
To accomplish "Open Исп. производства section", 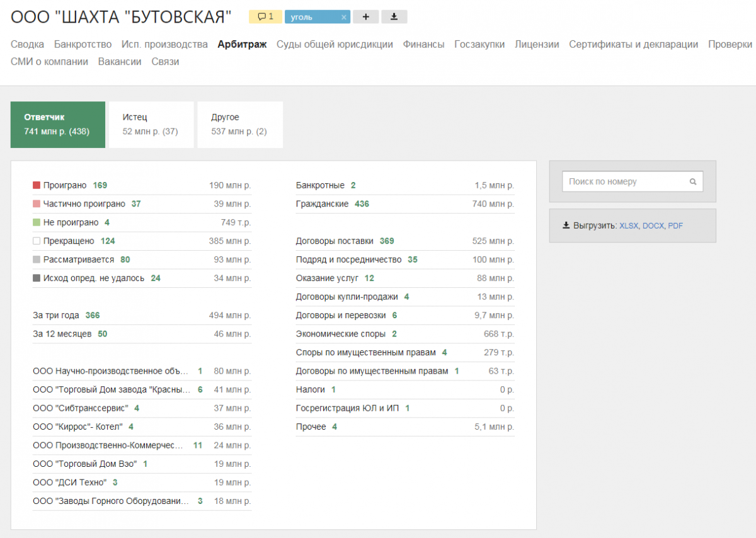I will point(165,44).
